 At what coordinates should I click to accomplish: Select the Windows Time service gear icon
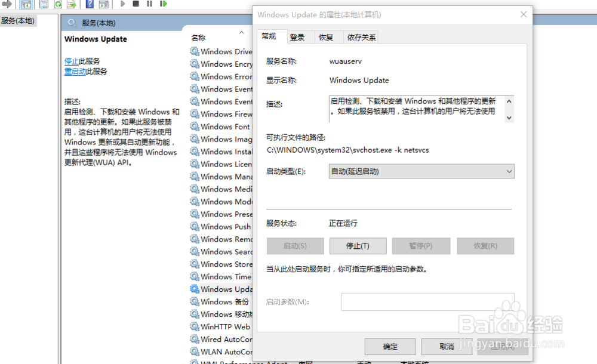point(195,276)
